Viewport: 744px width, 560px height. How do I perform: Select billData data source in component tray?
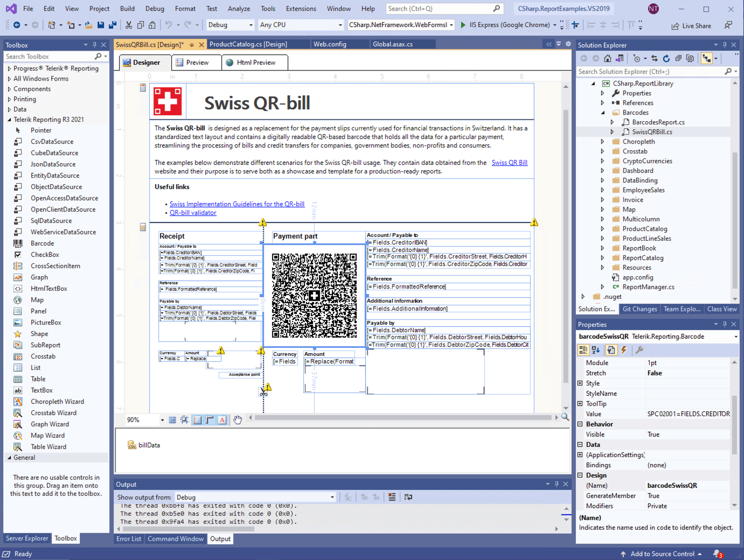(144, 445)
